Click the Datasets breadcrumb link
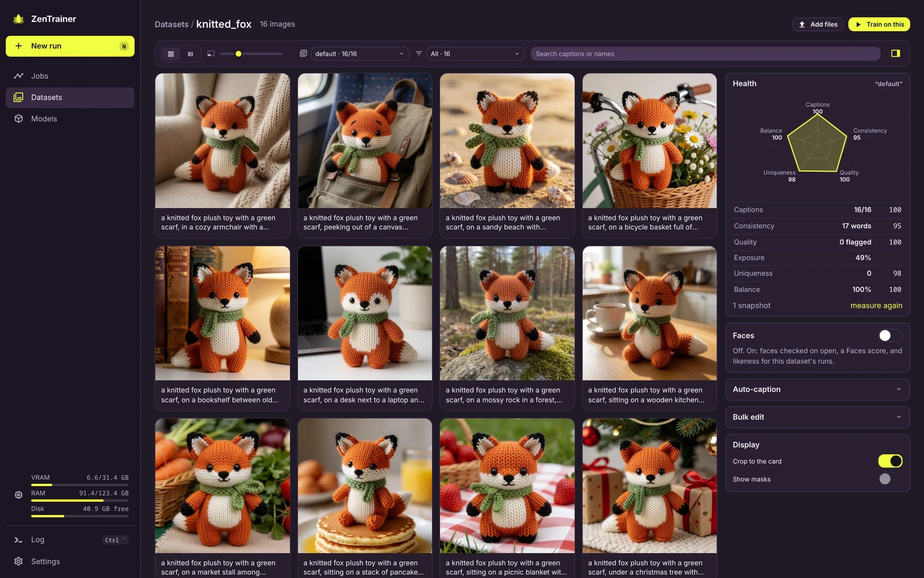Screen dimensions: 924x578 click(172, 24)
